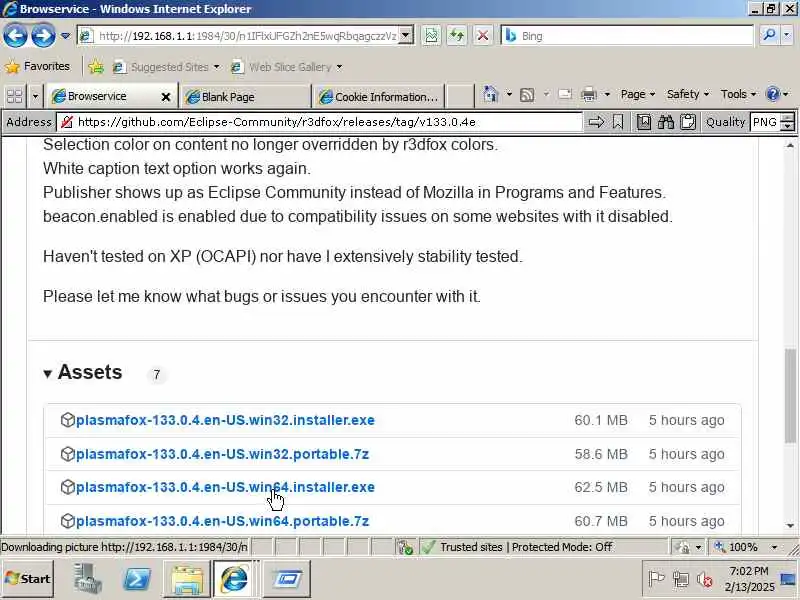
Task: Collapse the Assets section triangle
Action: click(x=47, y=374)
